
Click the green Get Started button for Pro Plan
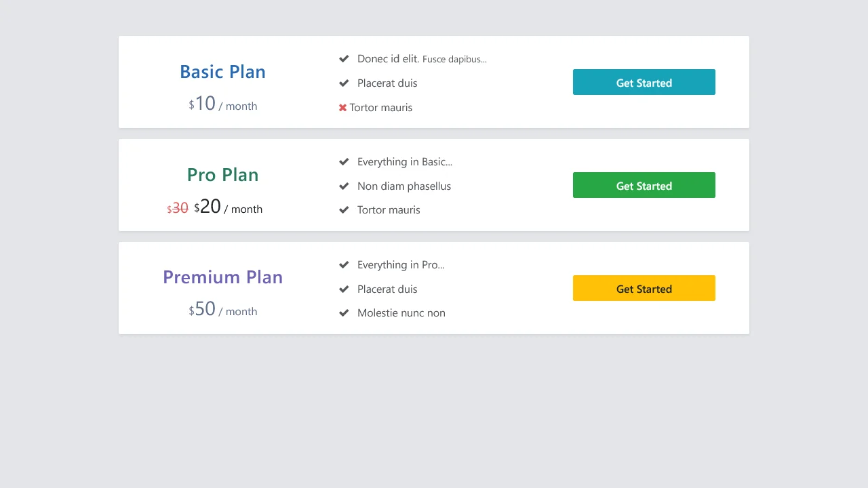coord(644,185)
